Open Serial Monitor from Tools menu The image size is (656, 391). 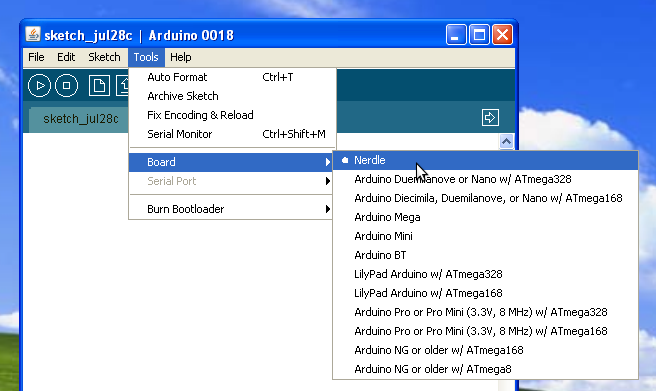pyautogui.click(x=233, y=134)
